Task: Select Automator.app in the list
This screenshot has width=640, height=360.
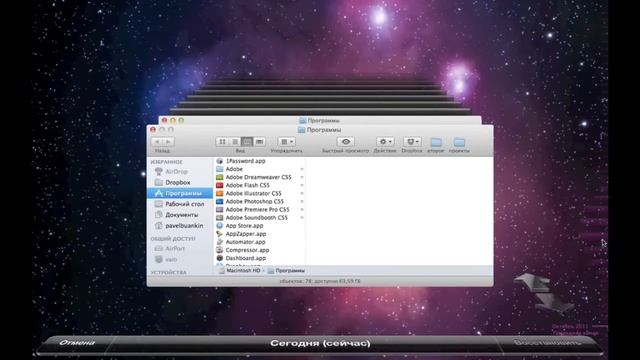Action: (x=260, y=242)
